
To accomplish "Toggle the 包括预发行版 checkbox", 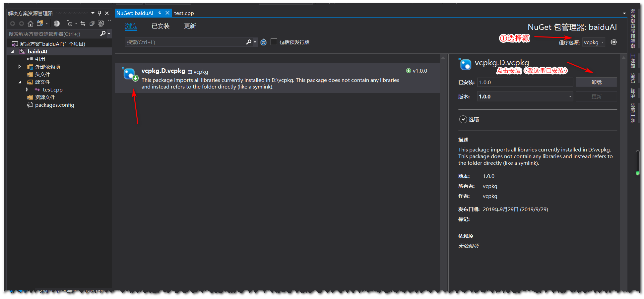I will [x=274, y=42].
